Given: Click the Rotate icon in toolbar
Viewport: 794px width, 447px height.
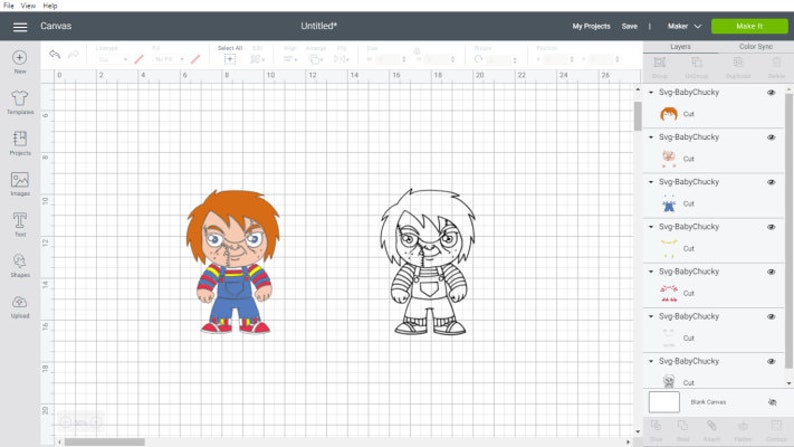Looking at the screenshot, I should pyautogui.click(x=478, y=59).
